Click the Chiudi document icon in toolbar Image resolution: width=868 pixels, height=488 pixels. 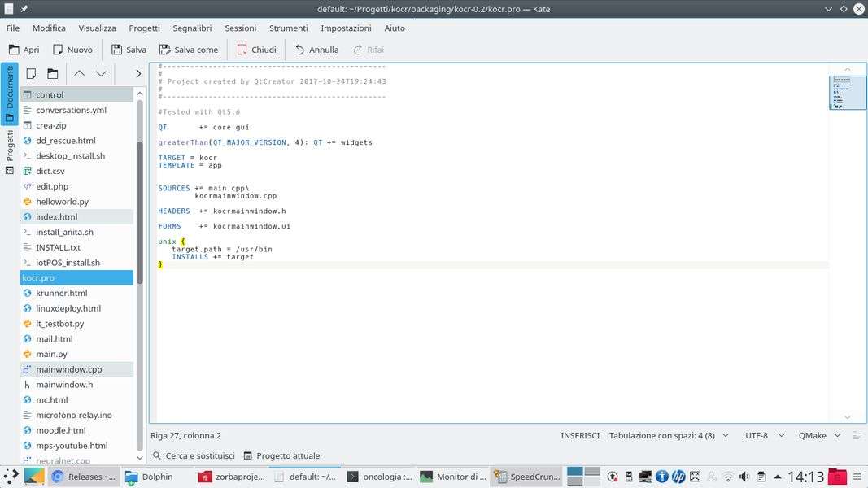tap(242, 50)
